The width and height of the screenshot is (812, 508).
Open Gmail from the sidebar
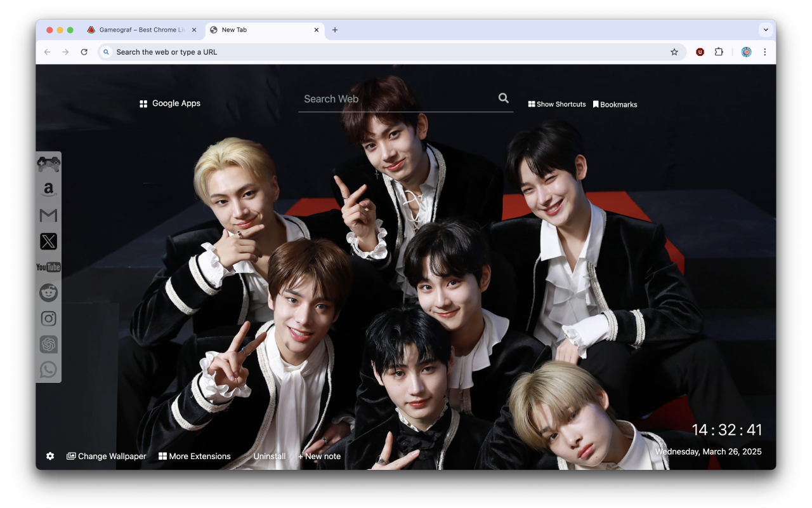49,215
